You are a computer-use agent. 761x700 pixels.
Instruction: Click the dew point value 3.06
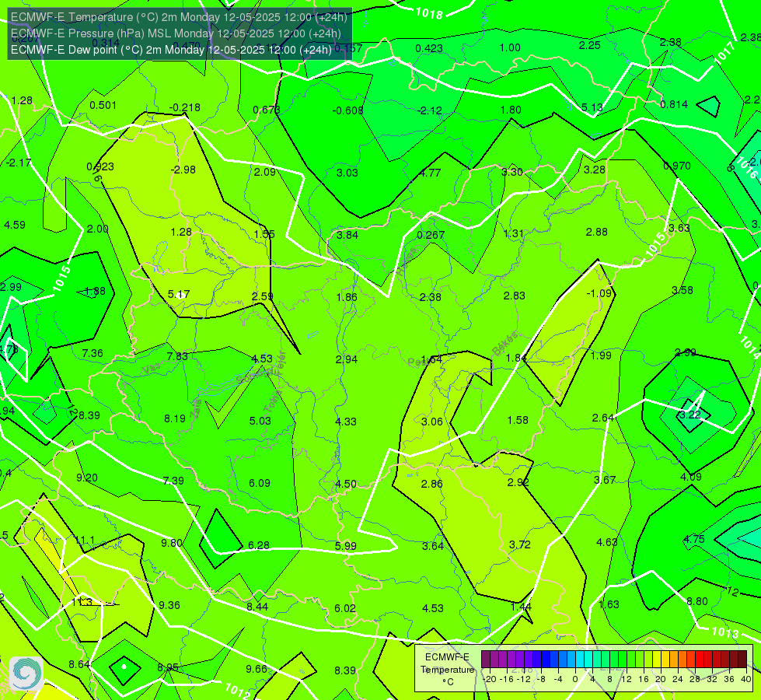432,421
